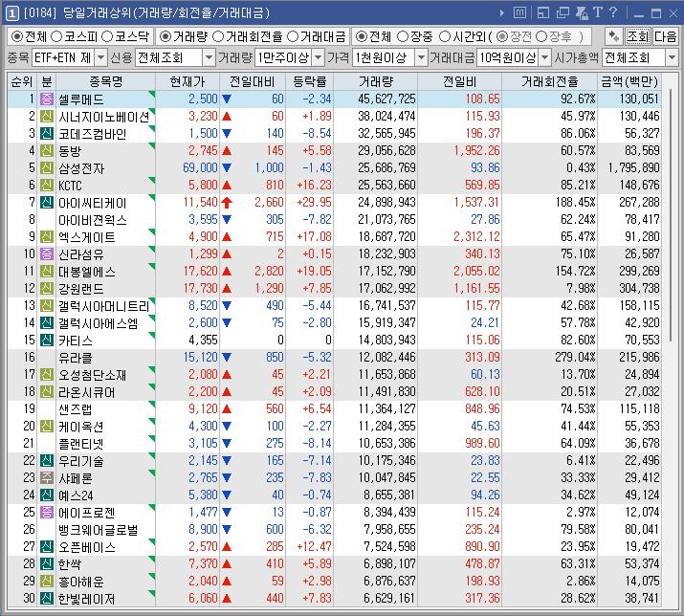Click the arrows icon left of 조회
Image resolution: width=684 pixels, height=616 pixels.
click(x=614, y=36)
